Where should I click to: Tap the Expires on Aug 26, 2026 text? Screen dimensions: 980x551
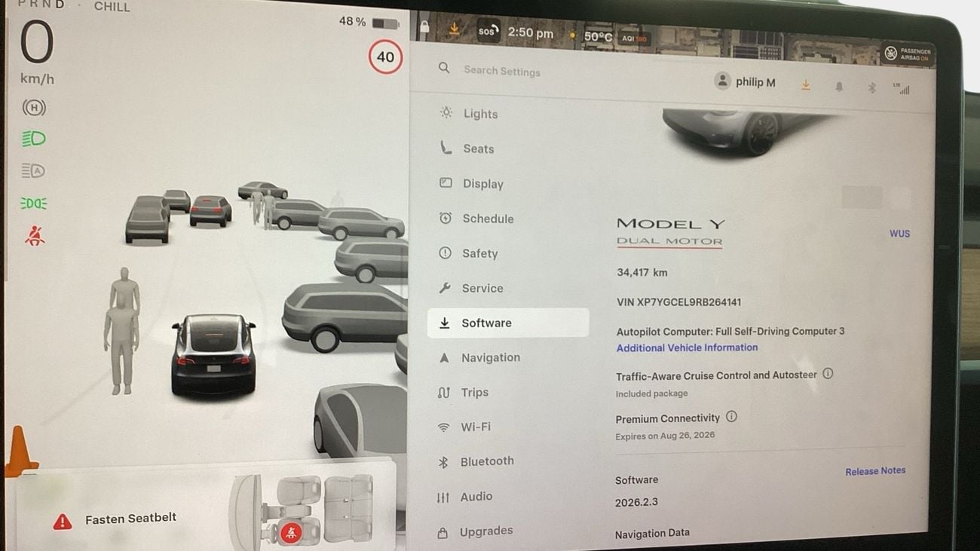(x=665, y=436)
